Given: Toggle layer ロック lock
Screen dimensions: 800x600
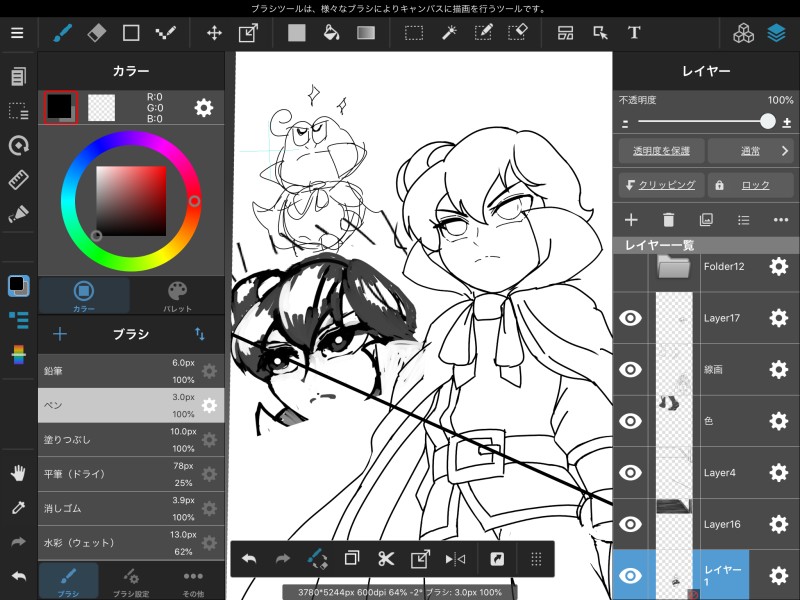Looking at the screenshot, I should [750, 185].
